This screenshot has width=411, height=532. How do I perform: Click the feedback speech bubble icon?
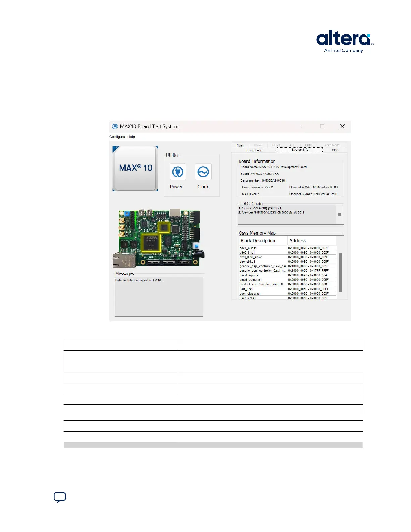click(x=60, y=497)
